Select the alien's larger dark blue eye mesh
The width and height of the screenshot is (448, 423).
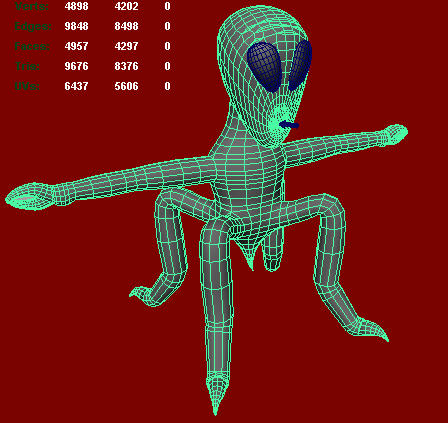click(x=265, y=67)
